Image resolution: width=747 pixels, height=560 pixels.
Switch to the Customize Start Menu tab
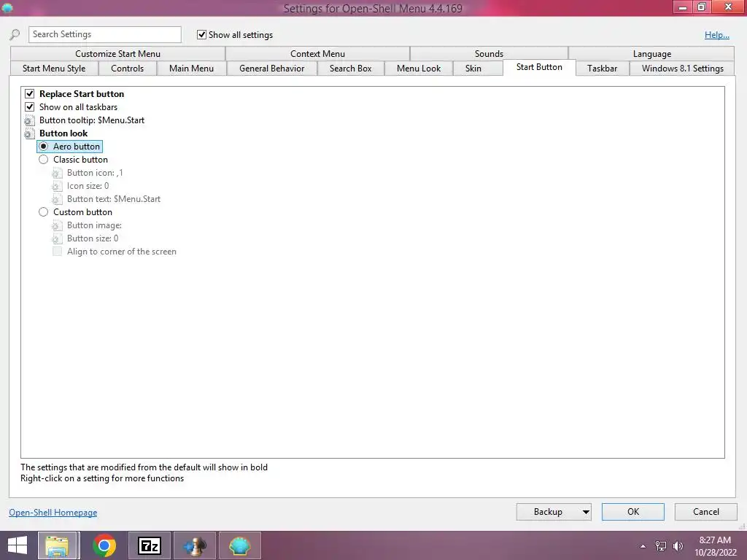(117, 54)
